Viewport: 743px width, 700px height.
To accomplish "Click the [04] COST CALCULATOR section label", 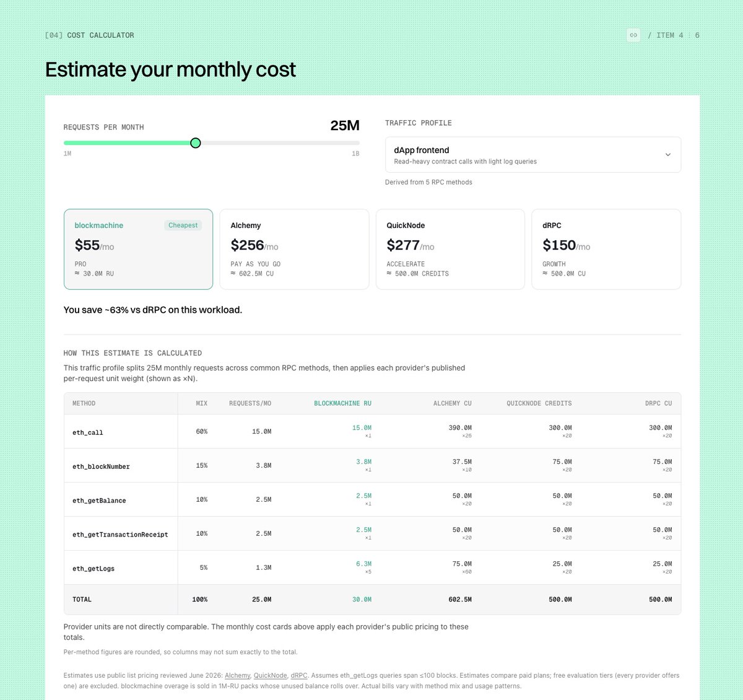I will 90,35.
